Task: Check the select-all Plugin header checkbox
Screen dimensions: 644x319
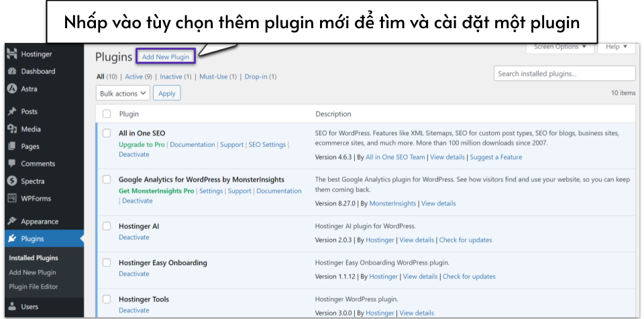Action: [x=107, y=114]
